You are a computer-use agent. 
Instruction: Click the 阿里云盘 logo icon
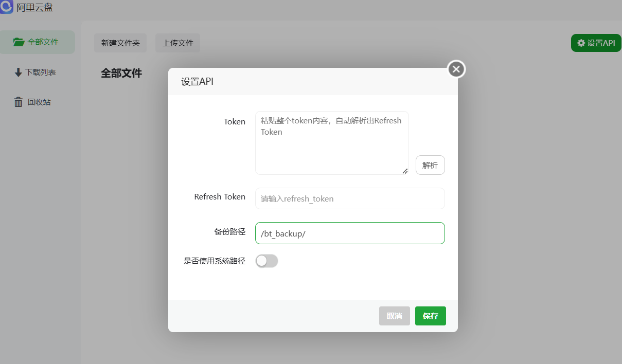point(6,7)
